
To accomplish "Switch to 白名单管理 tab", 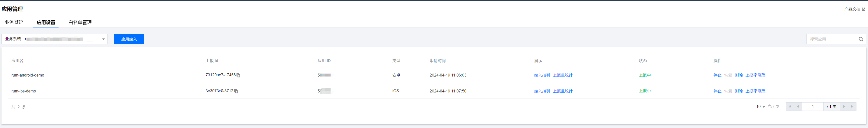I will point(80,22).
